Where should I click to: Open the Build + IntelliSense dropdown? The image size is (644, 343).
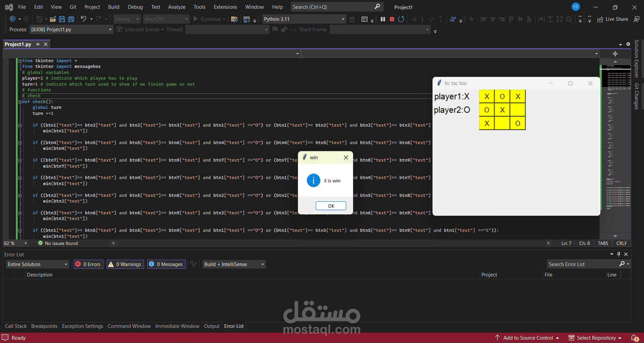point(262,264)
